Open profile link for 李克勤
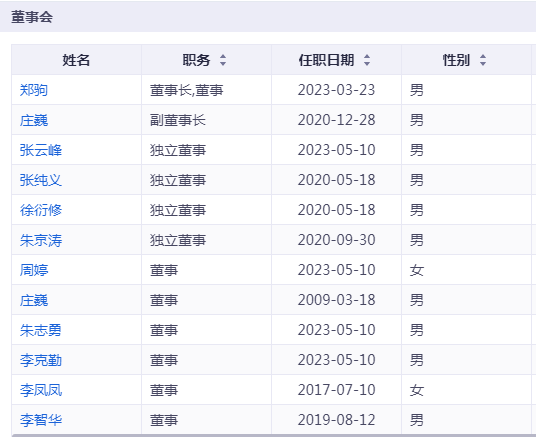This screenshot has width=536, height=437. coord(41,360)
